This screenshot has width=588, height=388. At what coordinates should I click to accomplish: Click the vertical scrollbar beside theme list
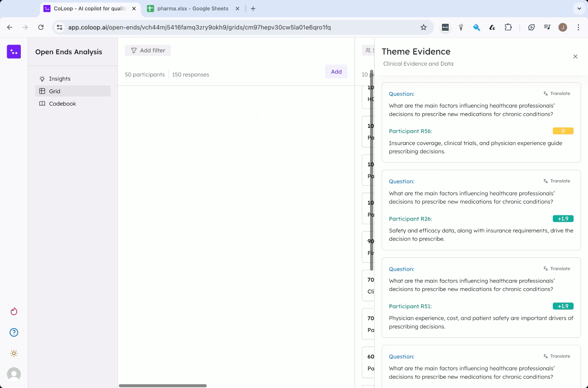pos(372,170)
